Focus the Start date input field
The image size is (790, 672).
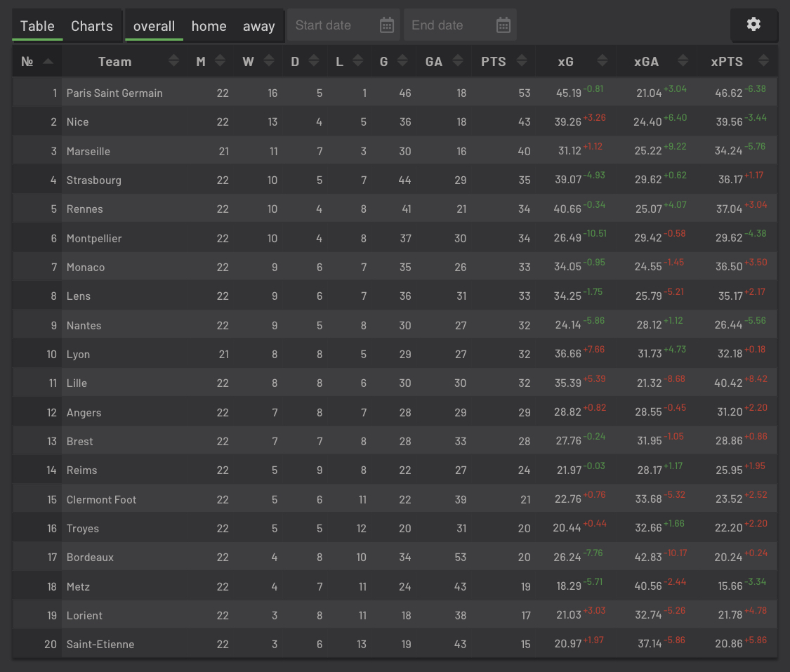334,25
